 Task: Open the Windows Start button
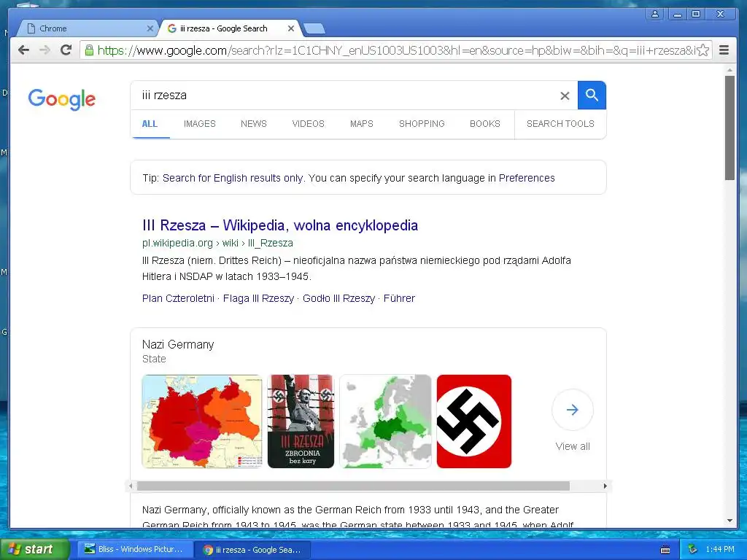(x=34, y=550)
